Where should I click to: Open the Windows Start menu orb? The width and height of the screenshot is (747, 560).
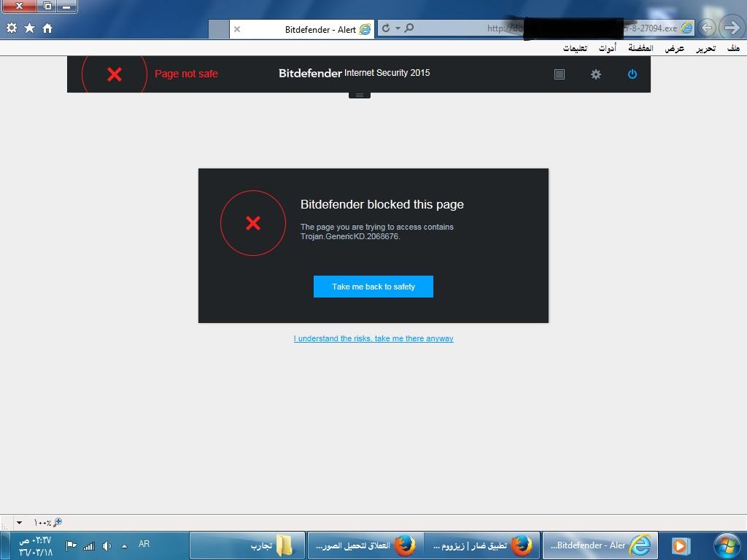coord(727,545)
